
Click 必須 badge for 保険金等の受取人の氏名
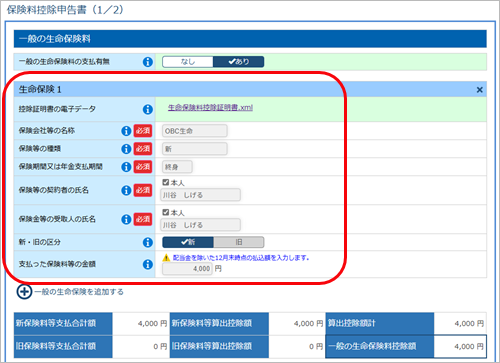pyautogui.click(x=143, y=219)
